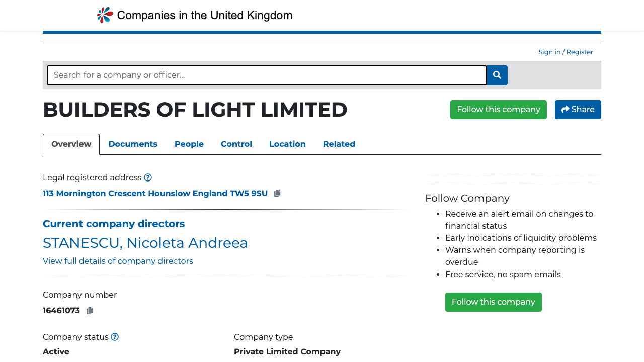Image resolution: width=644 pixels, height=362 pixels.
Task: Click the search magnifier button
Action: 497,75
